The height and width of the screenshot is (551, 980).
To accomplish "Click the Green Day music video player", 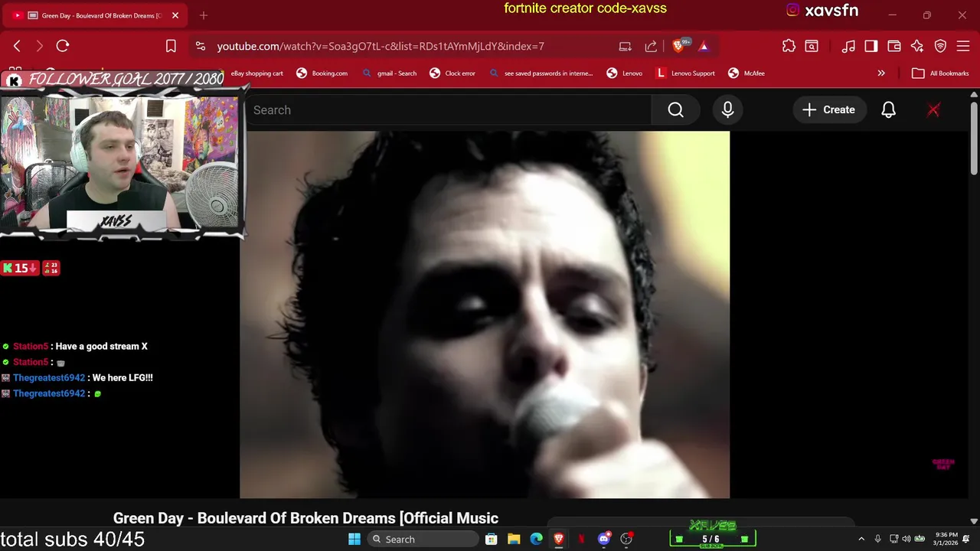I will (485, 315).
